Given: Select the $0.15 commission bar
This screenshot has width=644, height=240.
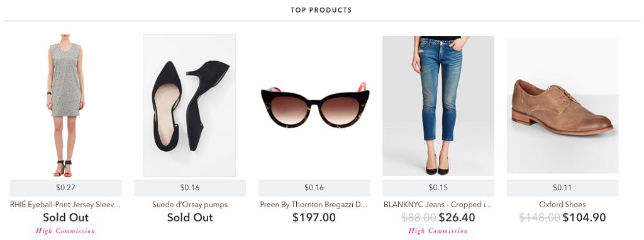Looking at the screenshot, I should (x=438, y=188).
